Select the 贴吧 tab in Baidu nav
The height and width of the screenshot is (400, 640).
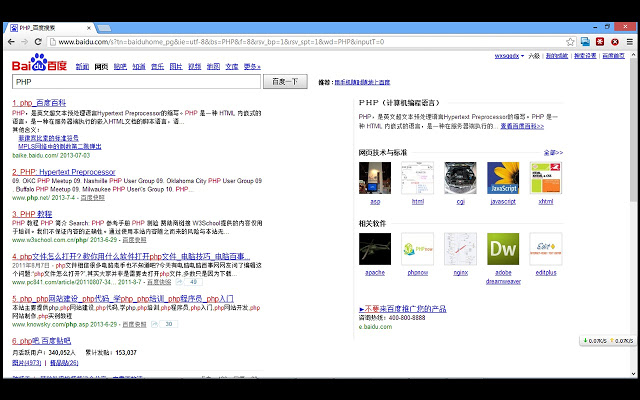point(120,67)
